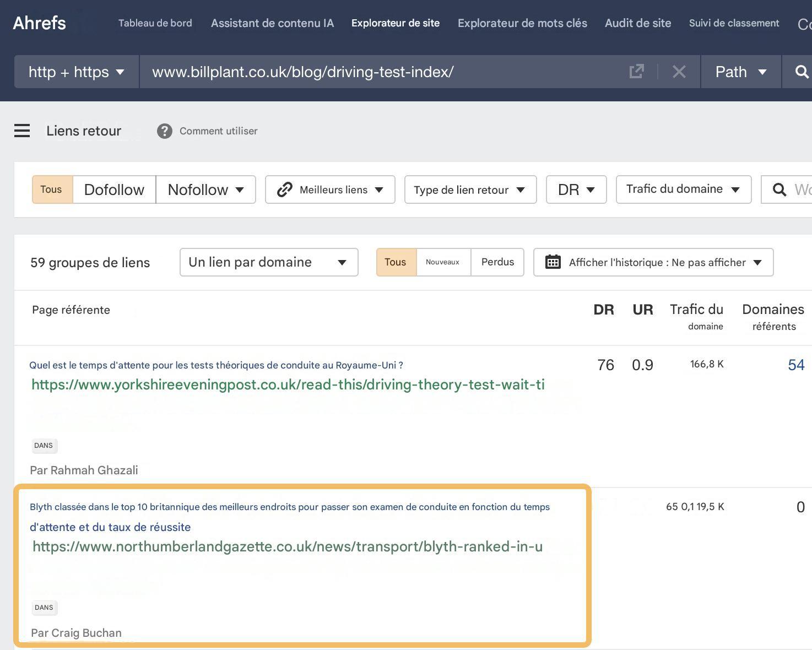Screen dimensions: 812x650
Task: Open the hamburger sidebar menu
Action: pos(22,131)
